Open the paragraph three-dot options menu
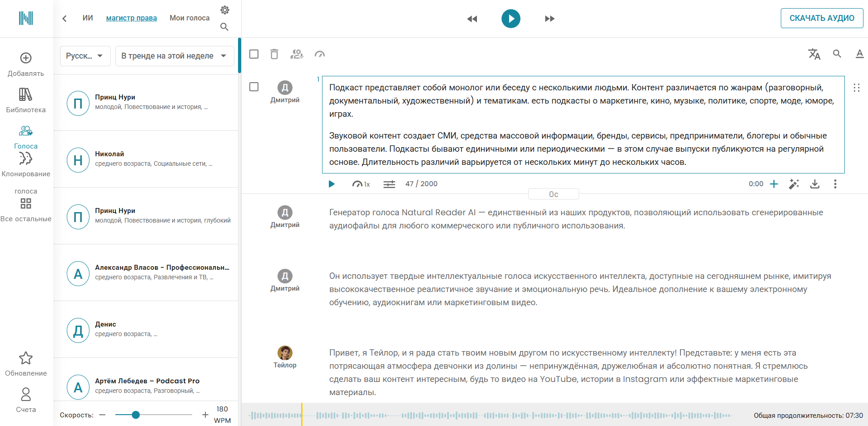This screenshot has width=868, height=426. (x=835, y=184)
